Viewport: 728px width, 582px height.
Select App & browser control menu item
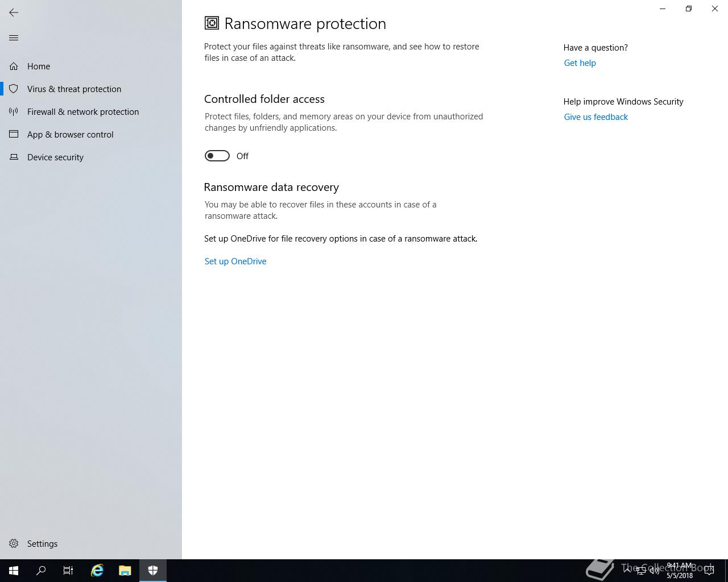tap(91, 135)
